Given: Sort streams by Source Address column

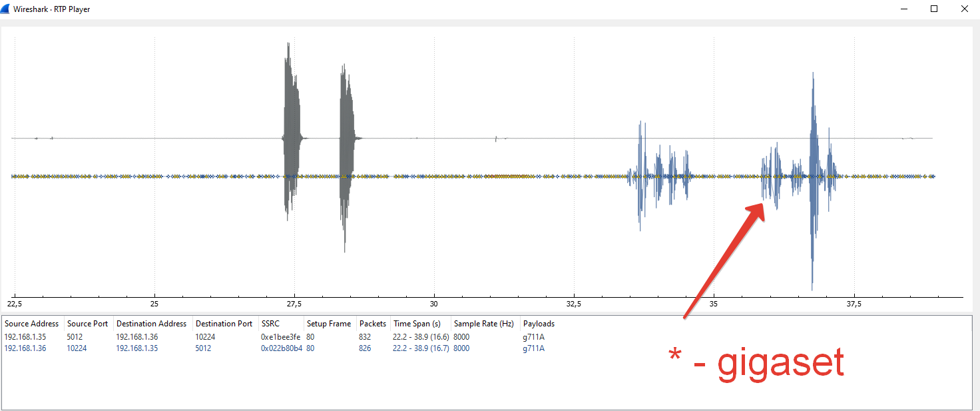Looking at the screenshot, I should 32,324.
